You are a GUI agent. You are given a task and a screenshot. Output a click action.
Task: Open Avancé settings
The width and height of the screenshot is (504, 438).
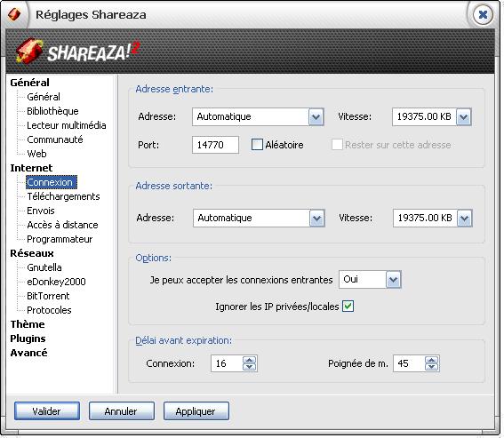click(x=28, y=353)
